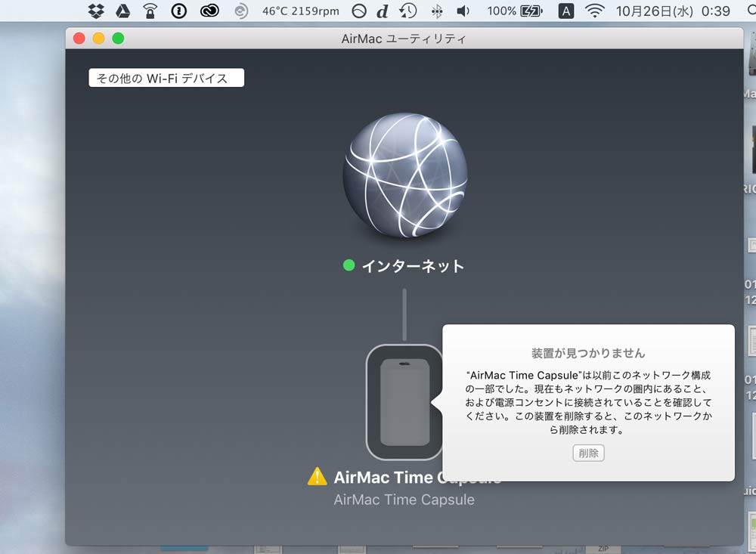Viewport: 756px width, 554px height.
Task: Click the インターネット label
Action: pyautogui.click(x=414, y=266)
